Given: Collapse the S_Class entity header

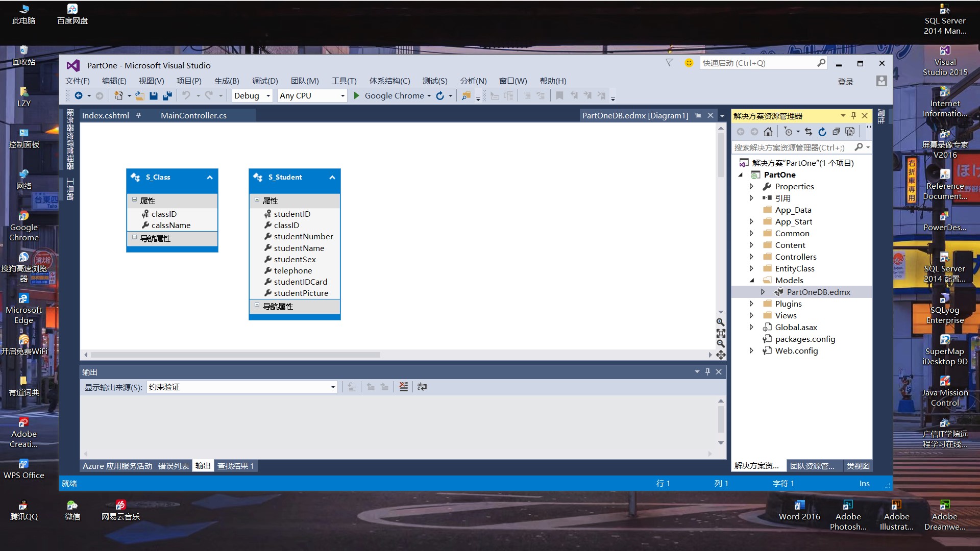Looking at the screenshot, I should click(210, 178).
